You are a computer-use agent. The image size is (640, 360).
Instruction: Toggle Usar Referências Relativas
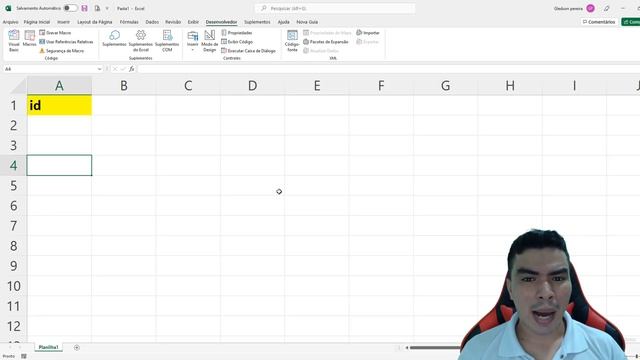(66, 42)
